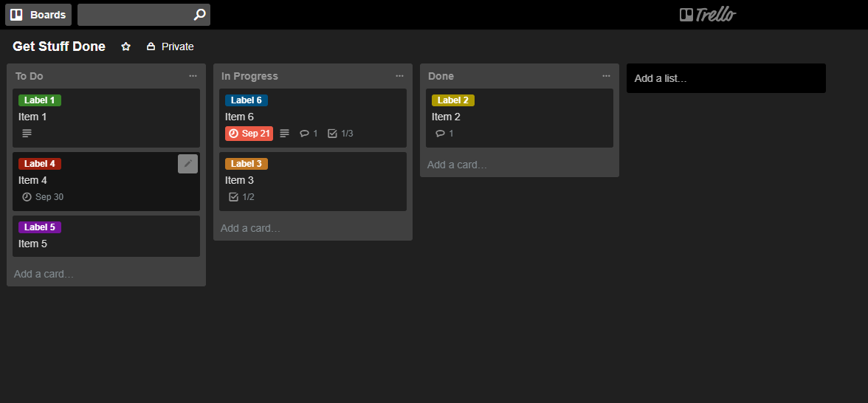Click the Boards icon in the Boards button
This screenshot has height=403, width=868.
[x=16, y=15]
